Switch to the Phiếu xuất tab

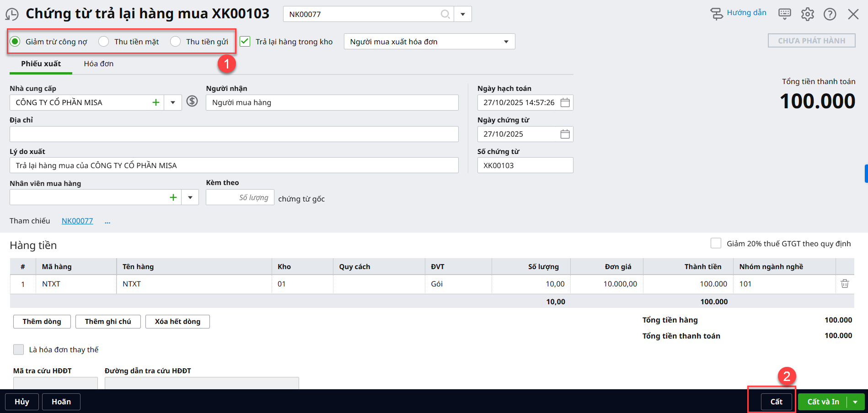[x=41, y=64]
